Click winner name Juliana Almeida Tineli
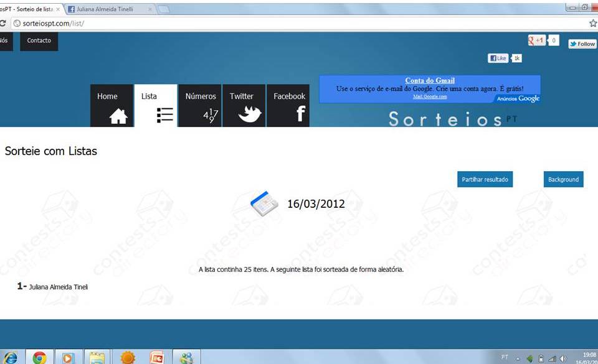Image resolution: width=598 pixels, height=364 pixels. (x=59, y=287)
